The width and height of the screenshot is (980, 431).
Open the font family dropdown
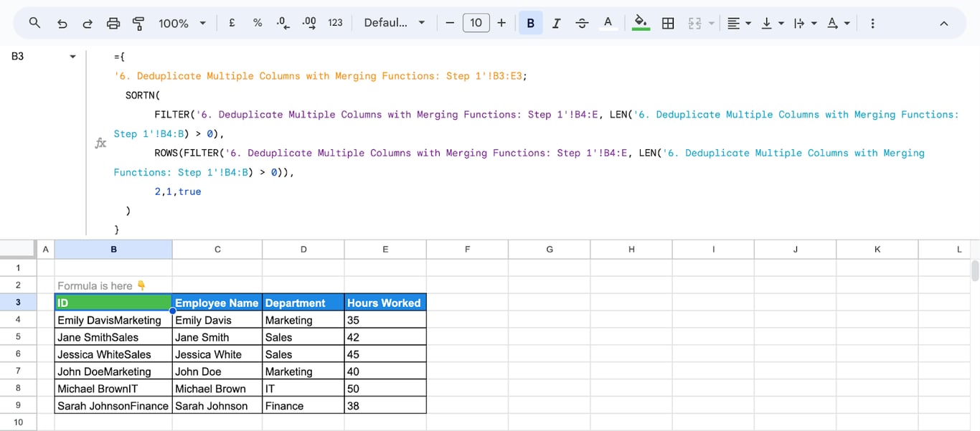394,23
